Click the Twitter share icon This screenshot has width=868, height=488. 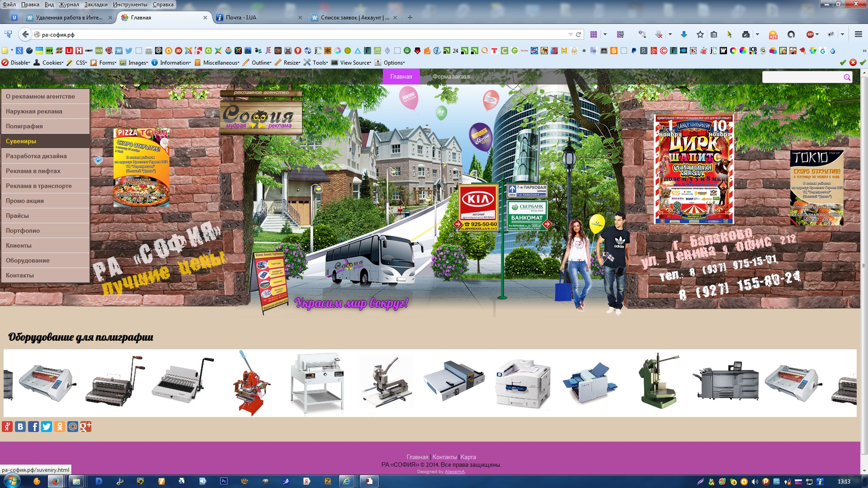click(x=47, y=427)
